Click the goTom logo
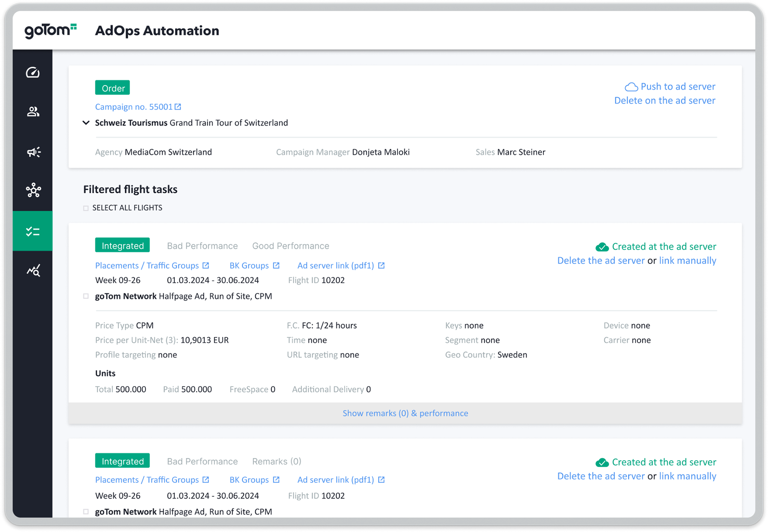 pyautogui.click(x=51, y=31)
